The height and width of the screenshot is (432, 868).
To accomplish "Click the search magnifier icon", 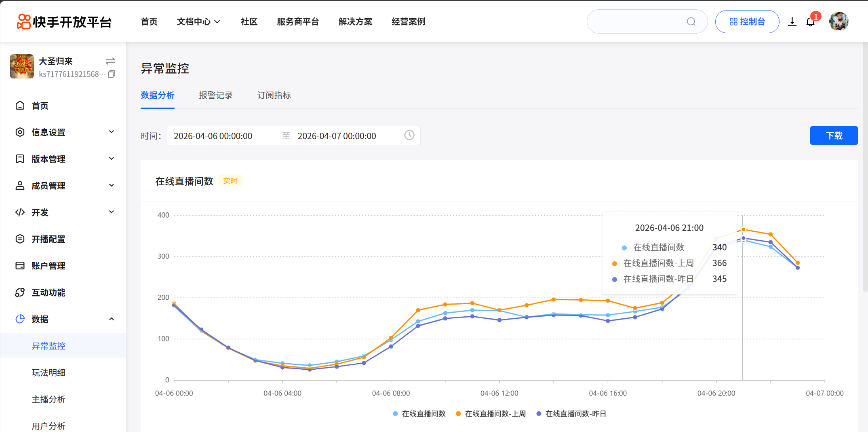I will click(x=691, y=22).
